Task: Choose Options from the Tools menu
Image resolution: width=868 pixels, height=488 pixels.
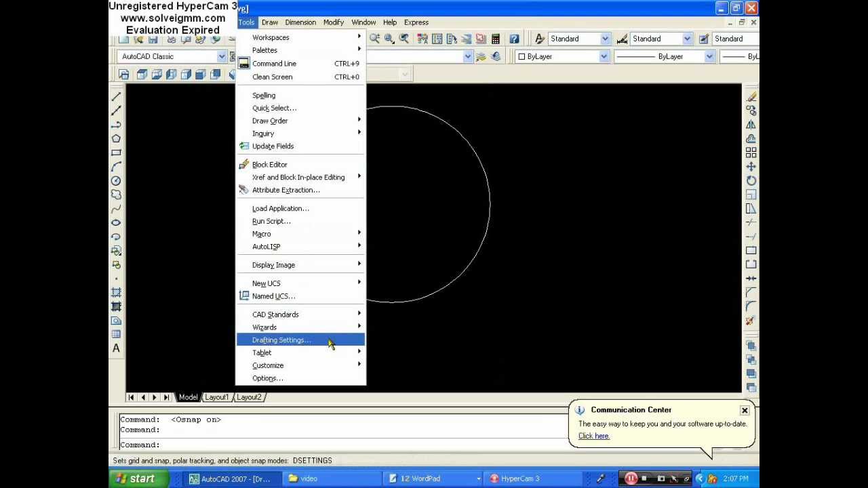Action: (300, 378)
